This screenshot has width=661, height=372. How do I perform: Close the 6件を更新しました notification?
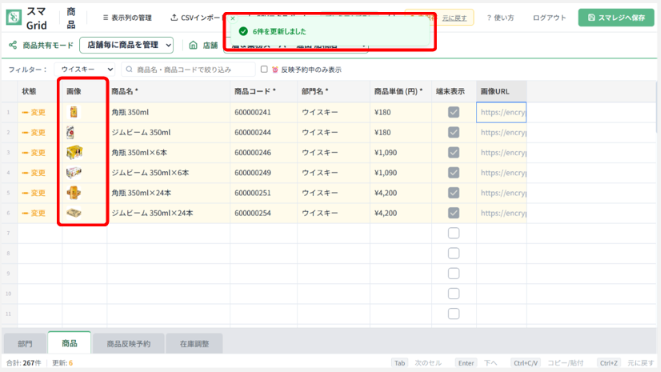[233, 19]
